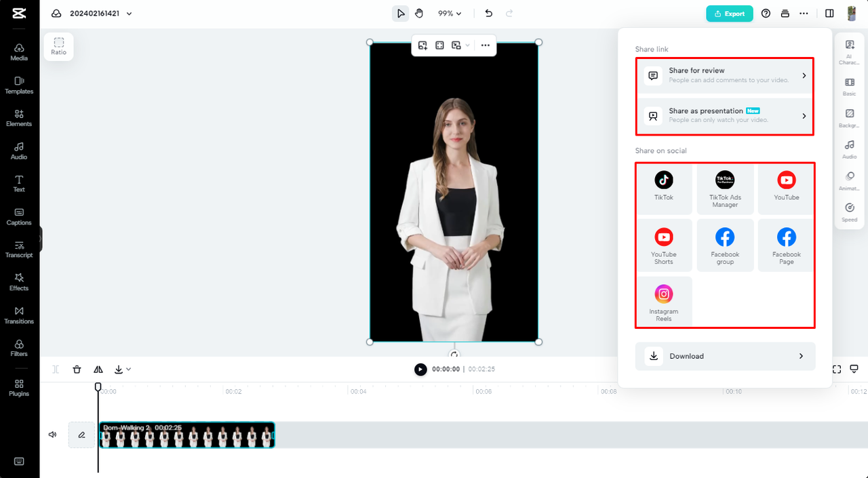Open Share as presentation option
The image size is (868, 478).
tap(724, 115)
